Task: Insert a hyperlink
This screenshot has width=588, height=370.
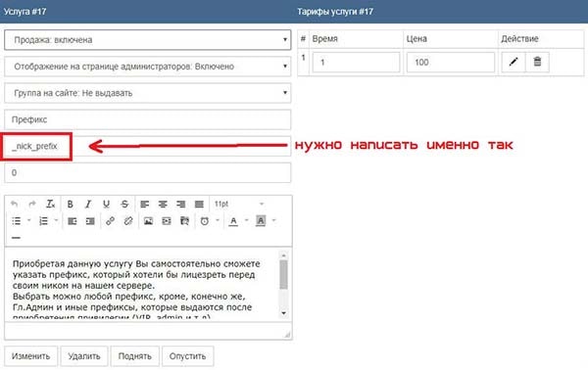Action: (110, 221)
